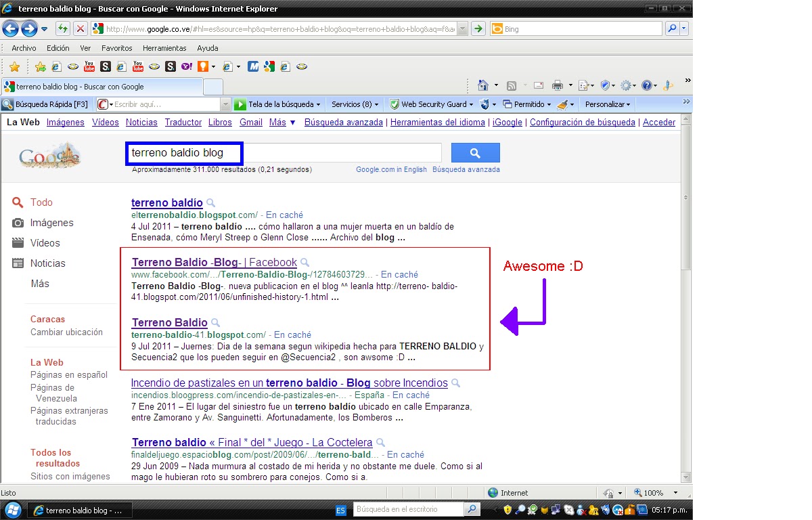The height and width of the screenshot is (520, 812).
Task: Stop loading with the red X icon
Action: click(x=80, y=28)
